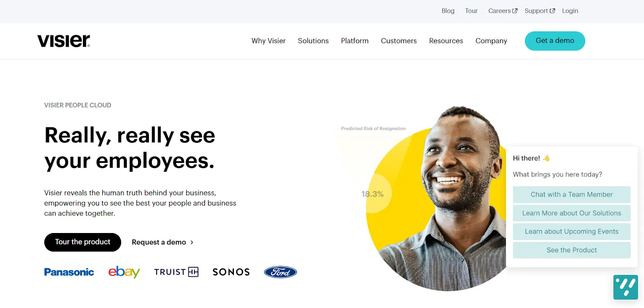
Task: Open the Customers menu item
Action: click(x=399, y=41)
